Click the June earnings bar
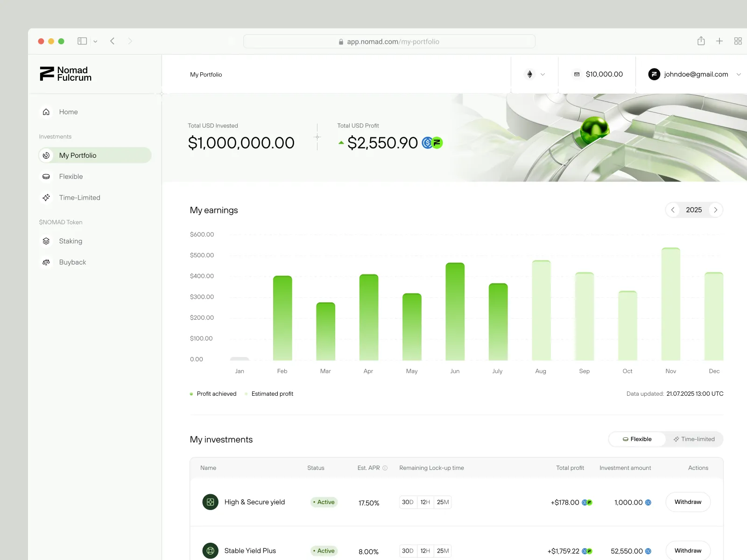The height and width of the screenshot is (560, 747). (455, 311)
